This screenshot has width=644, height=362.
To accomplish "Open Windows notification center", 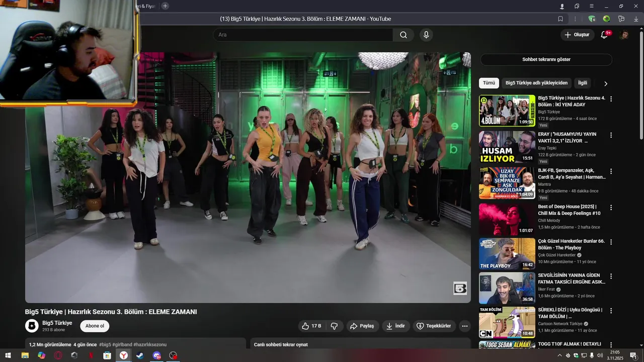I will 633,355.
